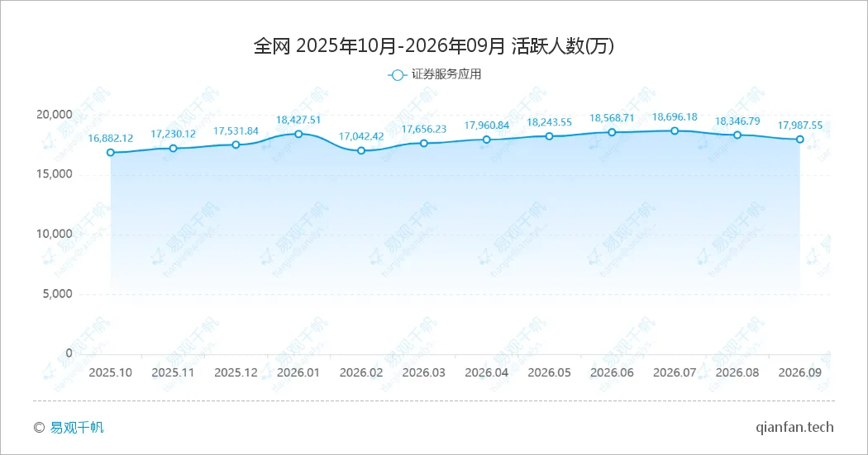The width and height of the screenshot is (868, 455).
Task: Click the value label 17,987.55
Action: [800, 126]
